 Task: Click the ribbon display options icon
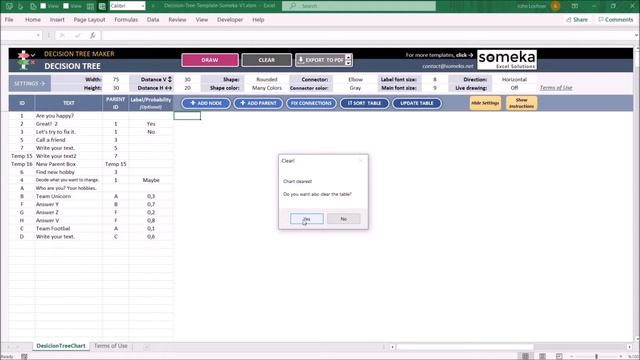pyautogui.click(x=575, y=6)
